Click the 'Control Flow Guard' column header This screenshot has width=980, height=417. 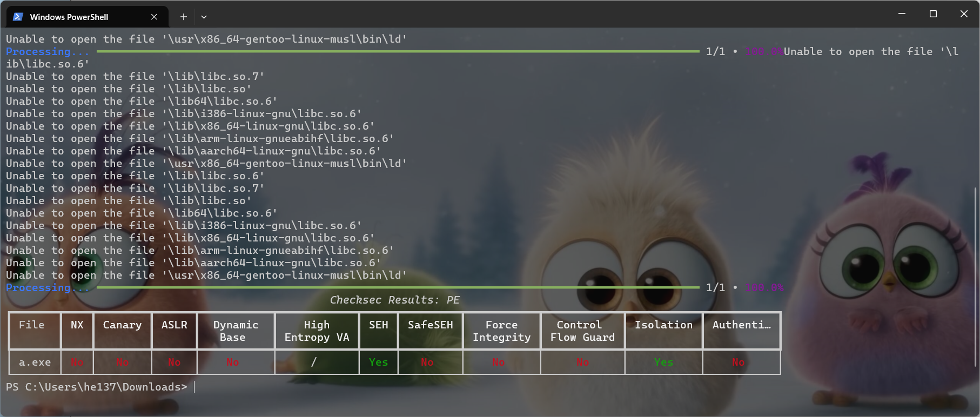click(582, 331)
